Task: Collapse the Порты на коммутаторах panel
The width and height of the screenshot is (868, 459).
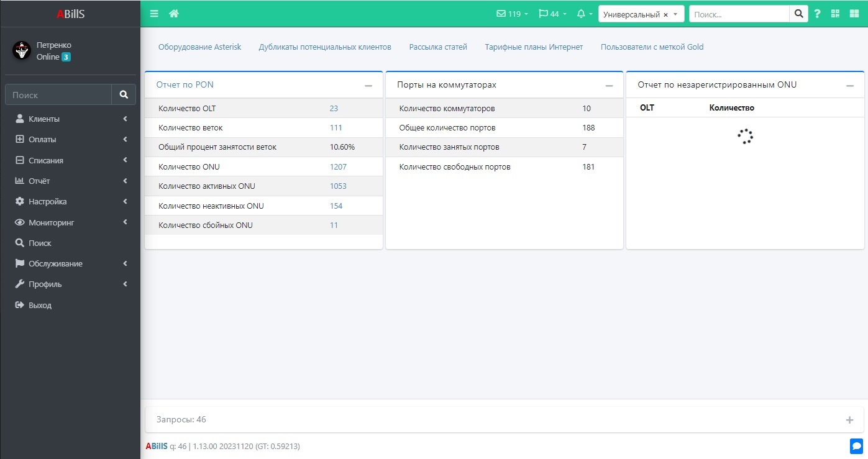Action: coord(609,86)
